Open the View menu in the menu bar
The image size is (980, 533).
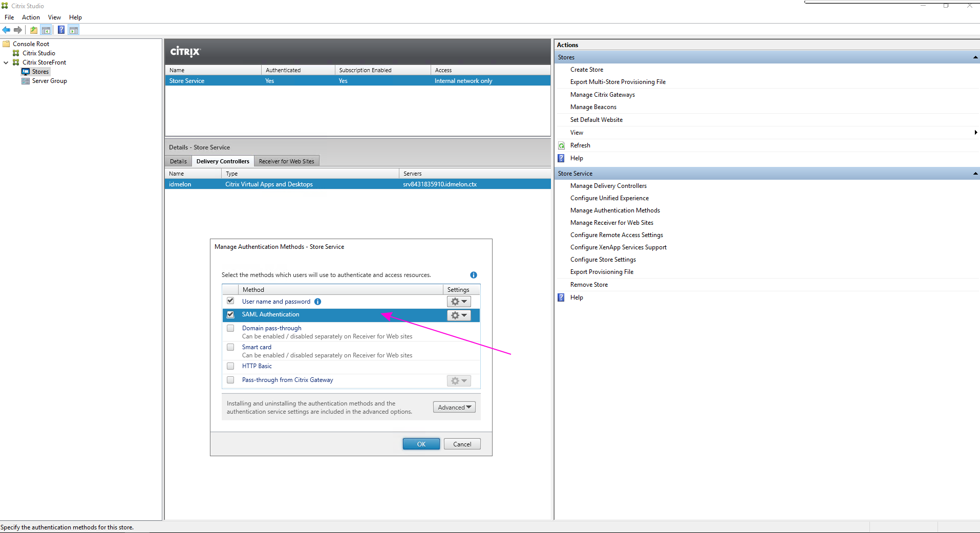54,17
